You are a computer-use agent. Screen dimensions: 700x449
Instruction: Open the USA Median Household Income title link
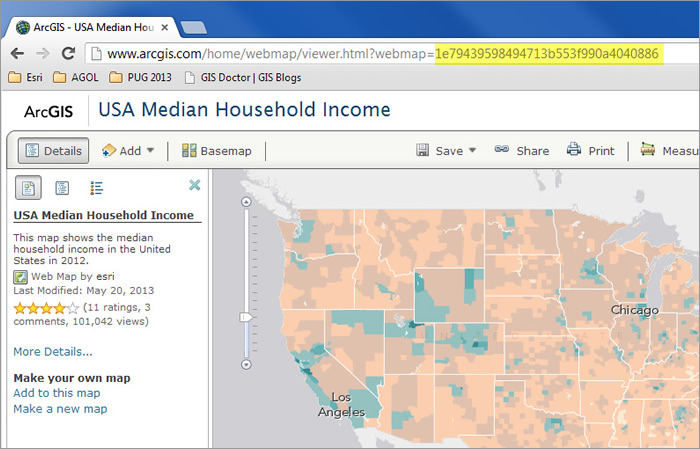(104, 215)
